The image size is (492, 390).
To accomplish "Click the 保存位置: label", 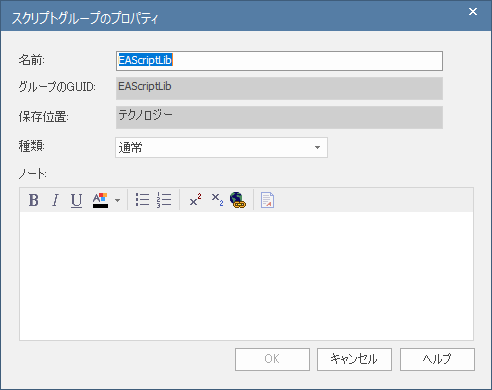I will point(44,117).
